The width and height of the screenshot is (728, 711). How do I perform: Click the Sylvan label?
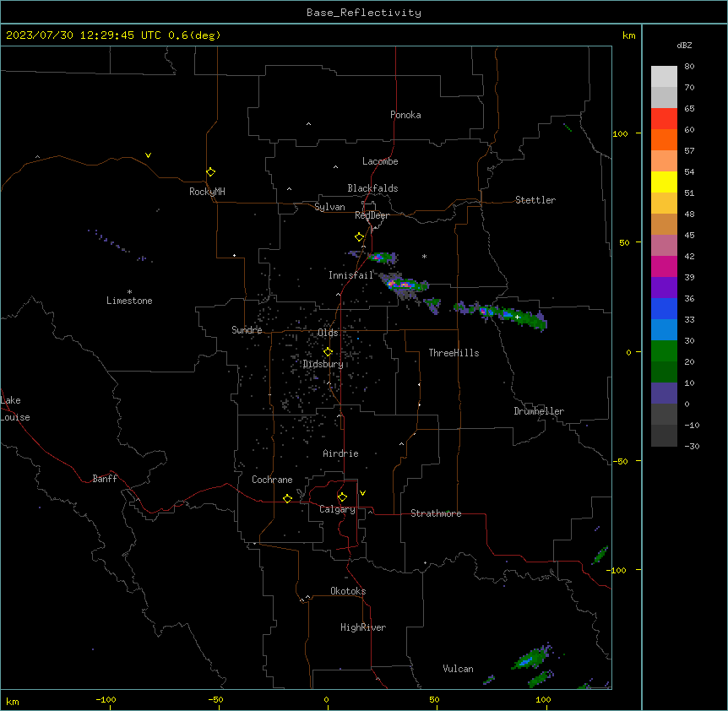point(329,207)
